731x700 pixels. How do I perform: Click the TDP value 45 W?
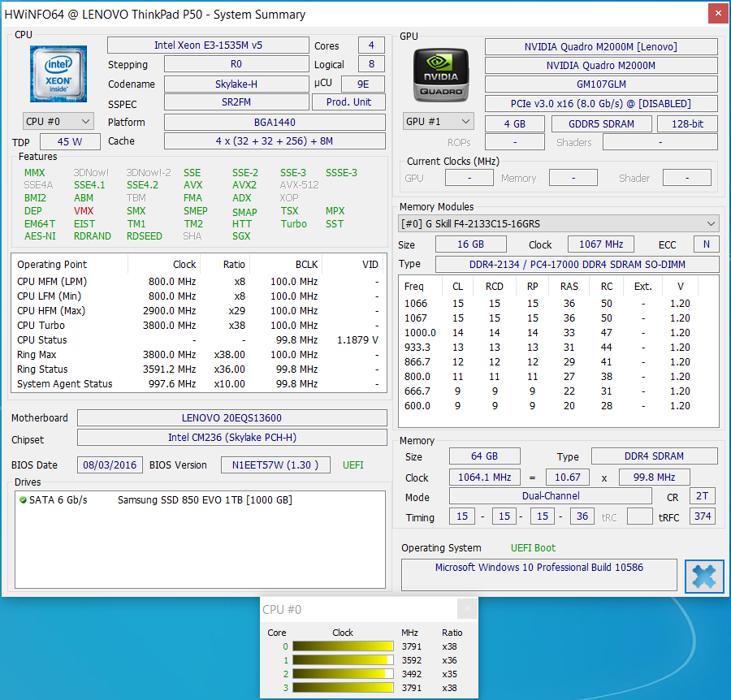click(70, 141)
